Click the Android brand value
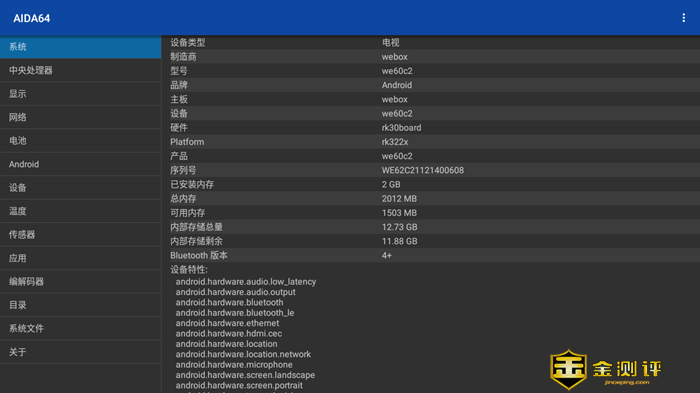Image resolution: width=700 pixels, height=393 pixels. pos(397,85)
